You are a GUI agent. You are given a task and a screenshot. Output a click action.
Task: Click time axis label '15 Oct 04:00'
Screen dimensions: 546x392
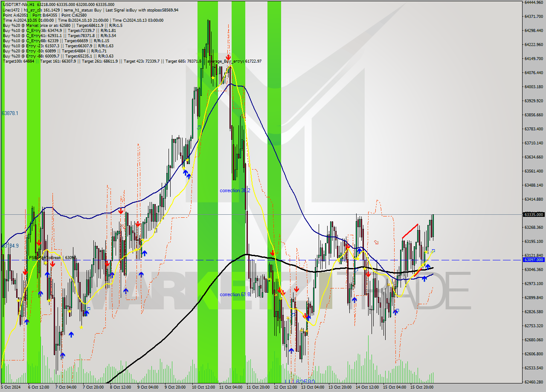(395, 387)
